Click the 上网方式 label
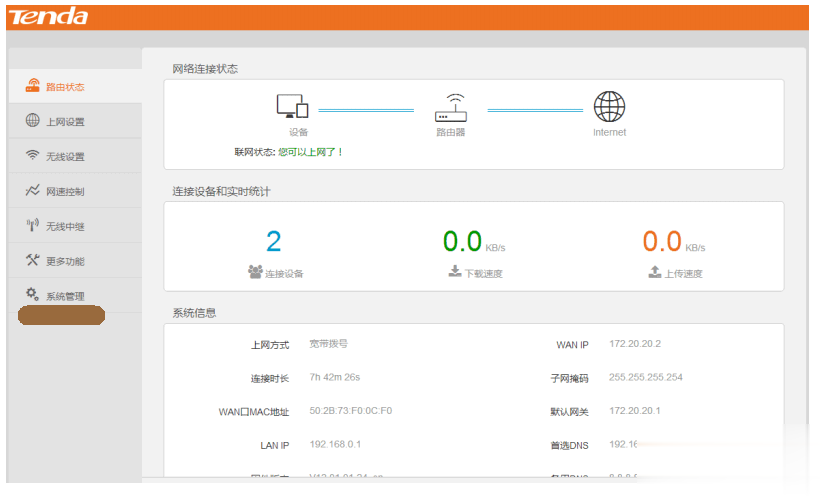This screenshot has width=827, height=498. point(270,345)
